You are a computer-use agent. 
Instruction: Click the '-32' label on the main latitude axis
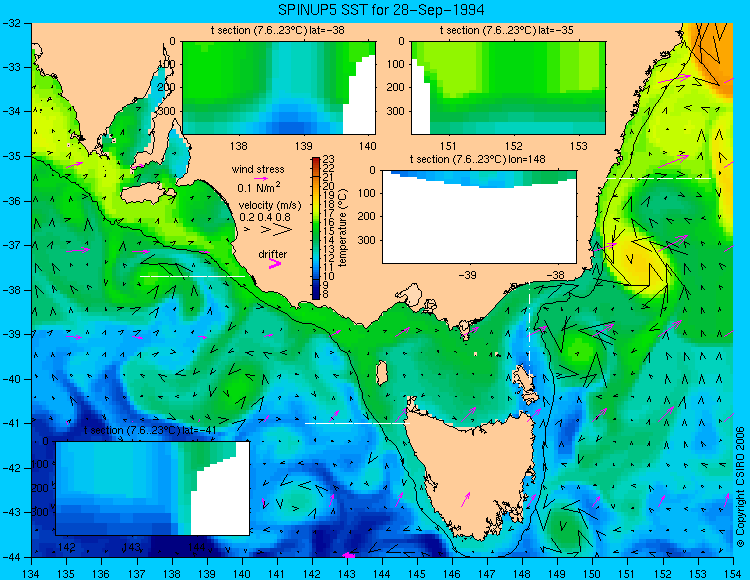tap(11, 23)
